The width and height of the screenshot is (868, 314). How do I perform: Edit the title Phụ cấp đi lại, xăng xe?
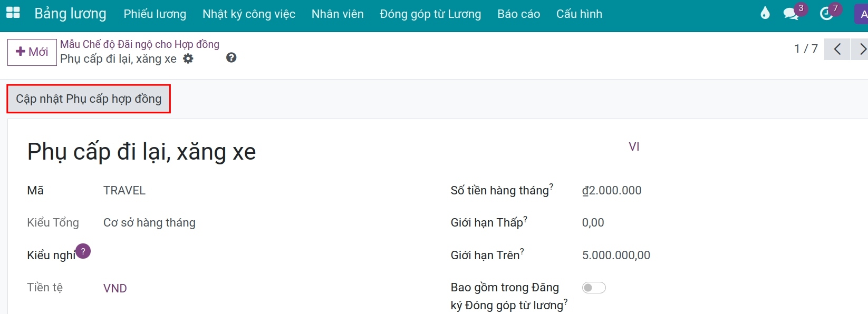pyautogui.click(x=141, y=152)
